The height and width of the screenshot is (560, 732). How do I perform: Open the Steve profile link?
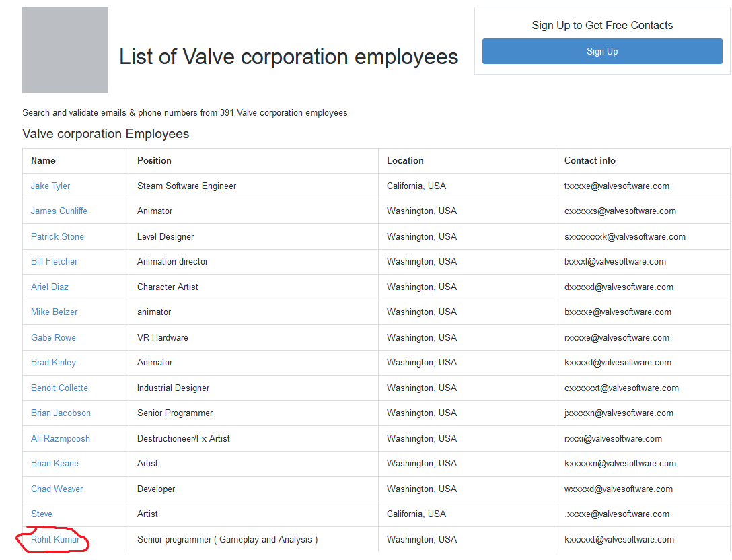(42, 514)
